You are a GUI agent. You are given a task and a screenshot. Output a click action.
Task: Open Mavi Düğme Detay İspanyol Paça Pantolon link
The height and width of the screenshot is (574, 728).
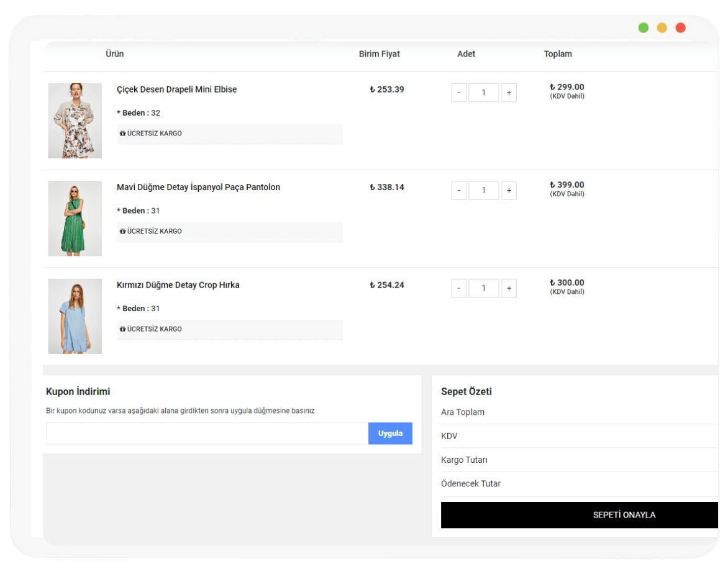[198, 187]
